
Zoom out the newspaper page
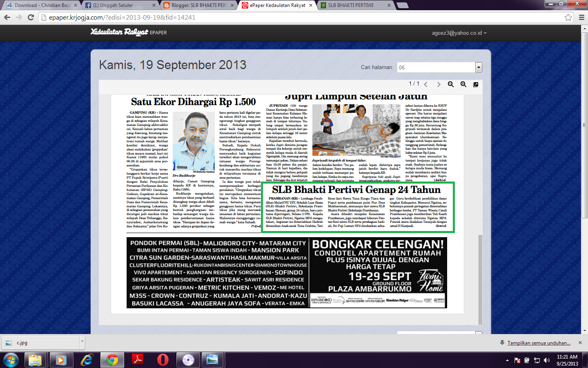[451, 84]
